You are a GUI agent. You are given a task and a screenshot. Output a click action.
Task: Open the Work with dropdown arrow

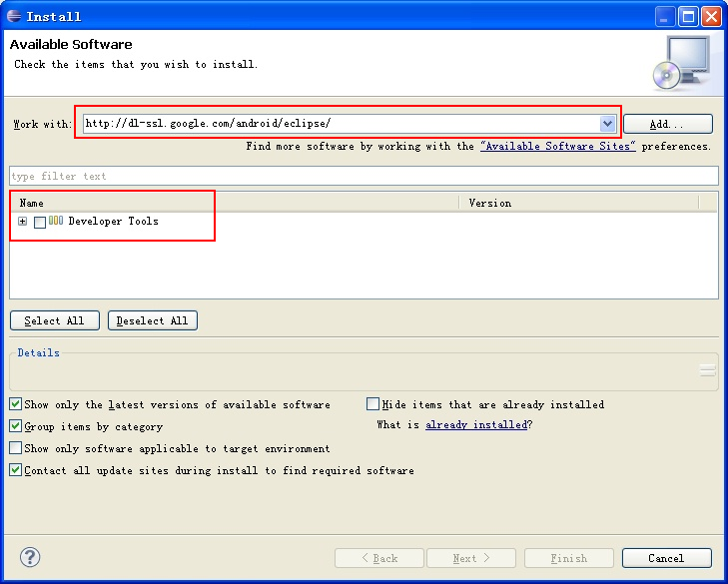pos(607,124)
